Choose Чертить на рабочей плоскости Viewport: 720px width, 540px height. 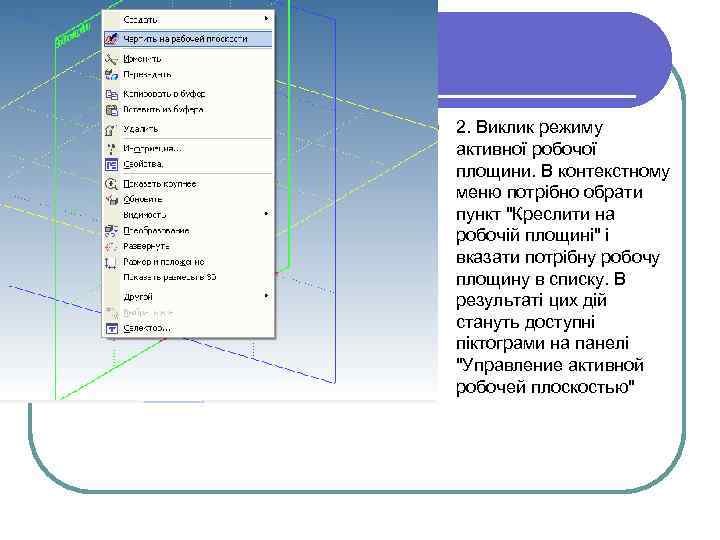[x=188, y=39]
